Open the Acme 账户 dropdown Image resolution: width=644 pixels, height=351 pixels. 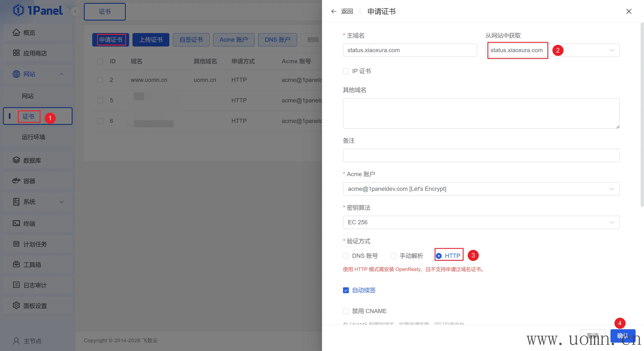point(481,189)
